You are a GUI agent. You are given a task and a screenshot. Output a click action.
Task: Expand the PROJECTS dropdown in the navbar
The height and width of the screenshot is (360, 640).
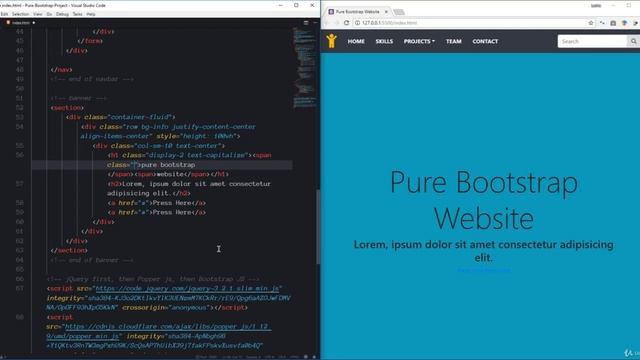click(x=419, y=41)
